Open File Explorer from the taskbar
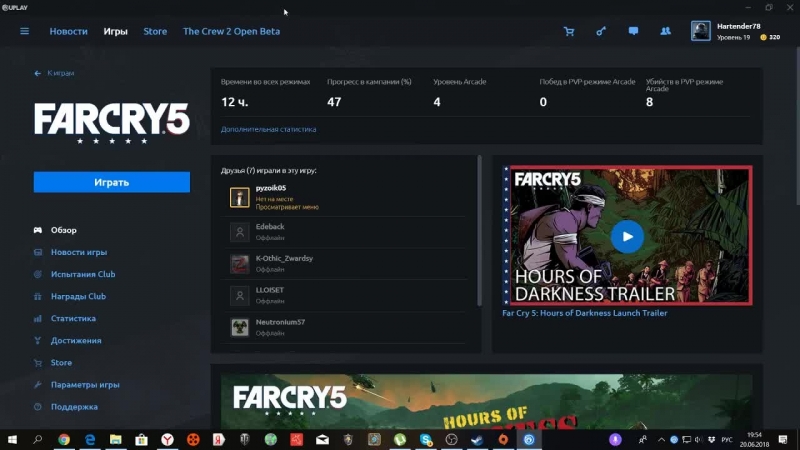This screenshot has height=450, width=800. [116, 439]
